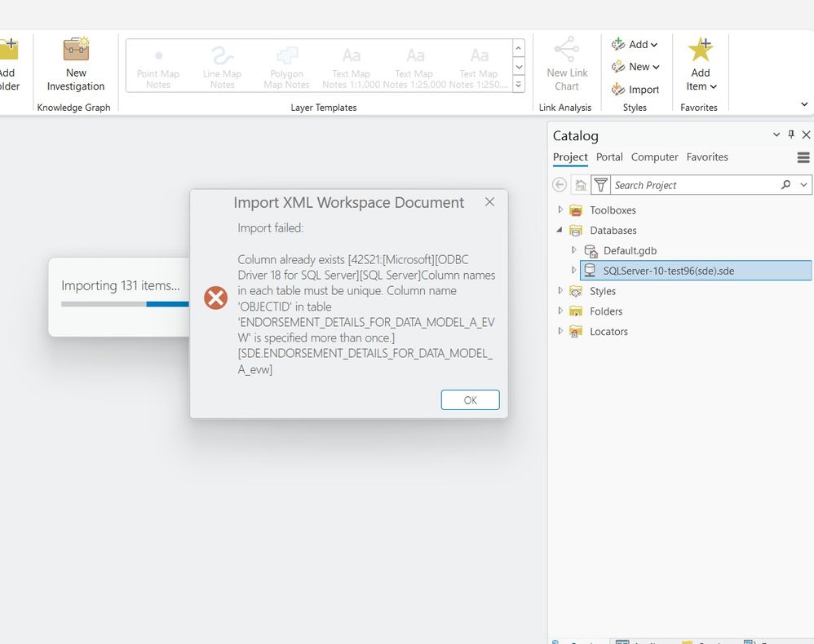Select Locators in the Catalog tree
814x644 pixels.
(608, 332)
